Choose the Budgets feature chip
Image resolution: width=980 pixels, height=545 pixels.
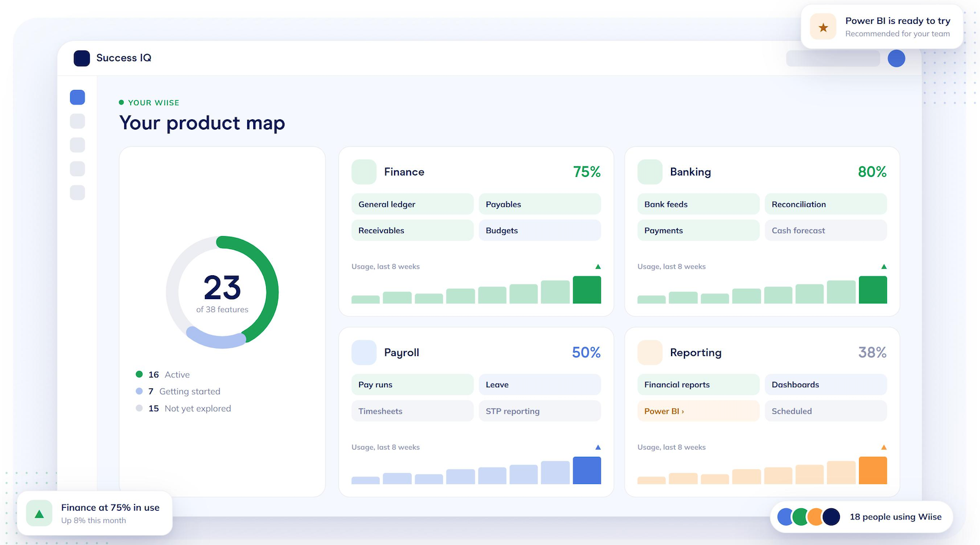pos(540,231)
